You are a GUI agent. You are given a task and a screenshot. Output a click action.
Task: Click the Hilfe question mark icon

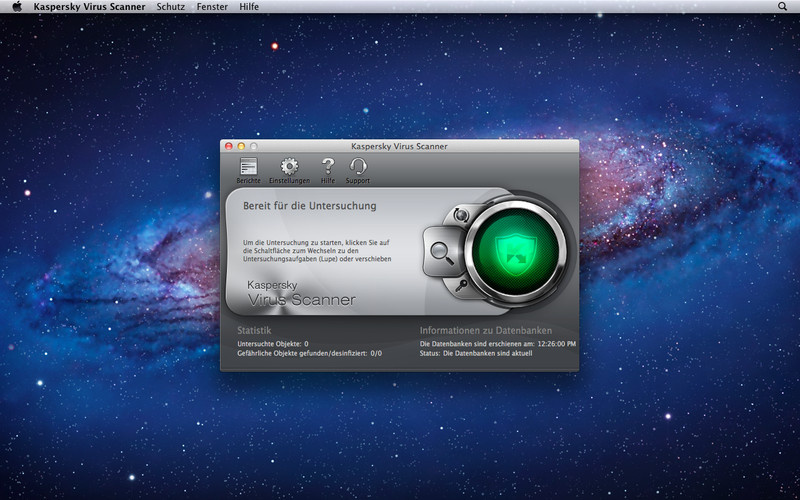coord(327,168)
